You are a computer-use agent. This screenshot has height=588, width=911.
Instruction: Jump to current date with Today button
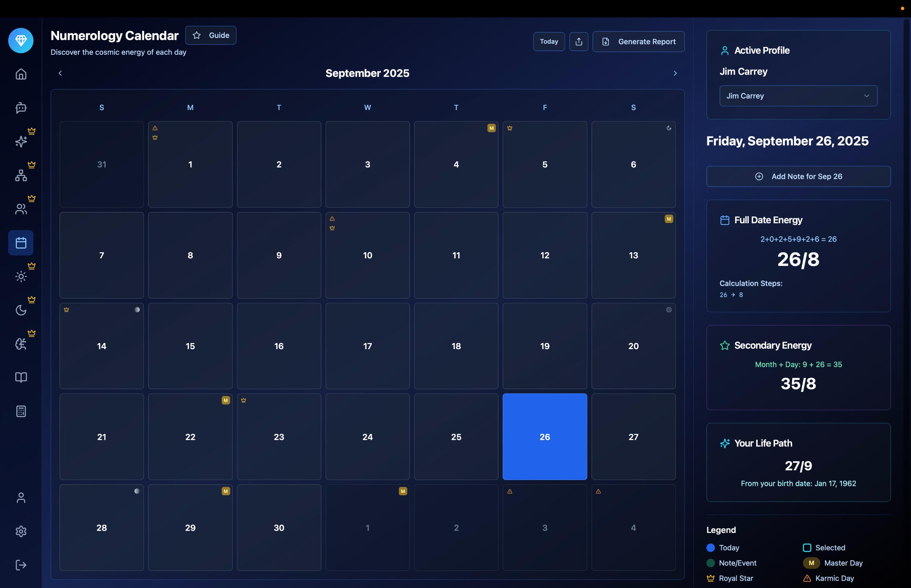(548, 42)
